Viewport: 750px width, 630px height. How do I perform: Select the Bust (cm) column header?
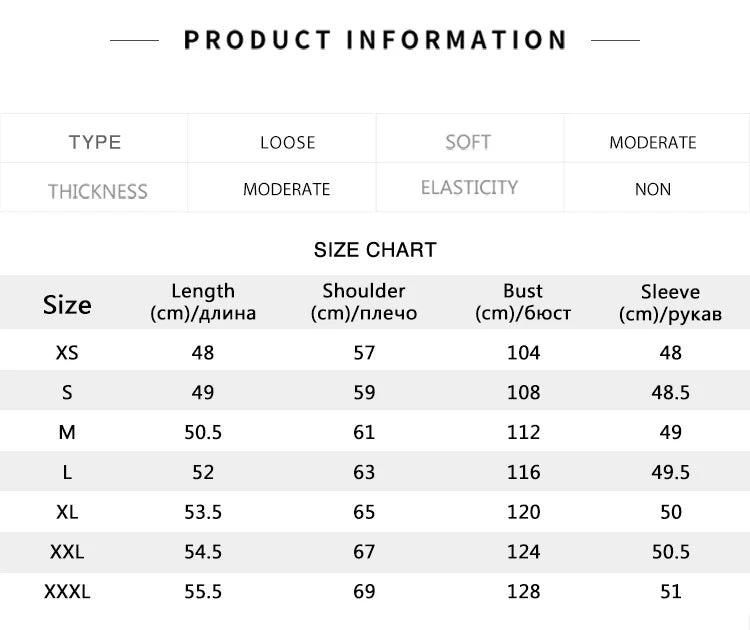523,302
